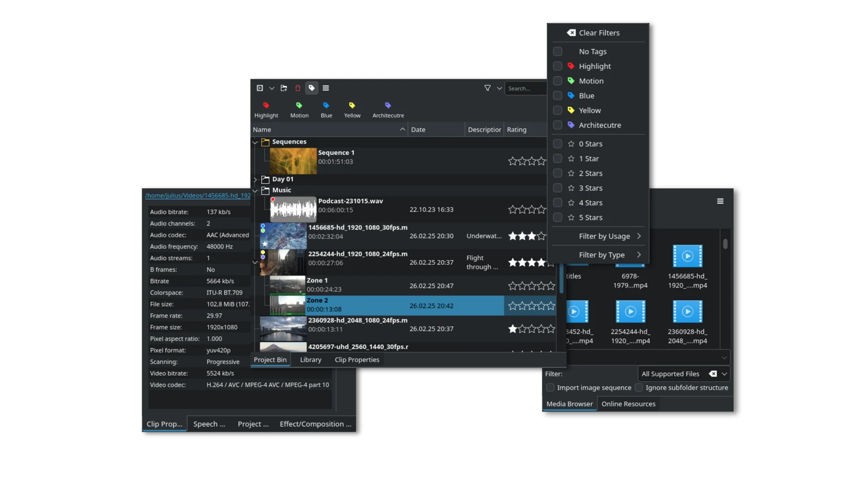
Task: Apply the red Highlight tag button
Action: point(266,110)
